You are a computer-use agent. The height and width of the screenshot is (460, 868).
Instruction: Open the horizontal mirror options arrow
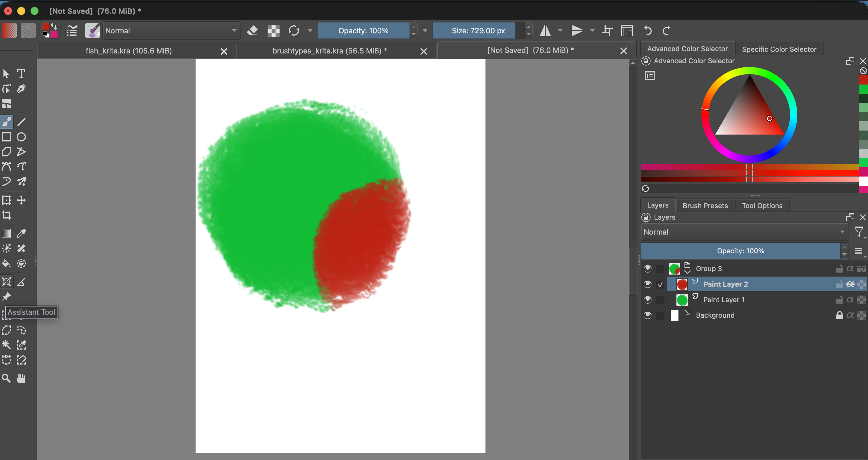(x=560, y=31)
